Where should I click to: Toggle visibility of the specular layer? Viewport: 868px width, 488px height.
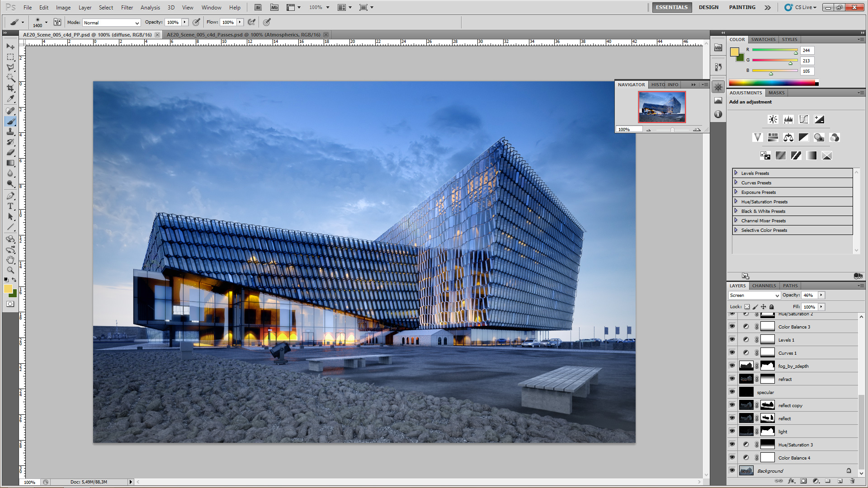(x=732, y=392)
